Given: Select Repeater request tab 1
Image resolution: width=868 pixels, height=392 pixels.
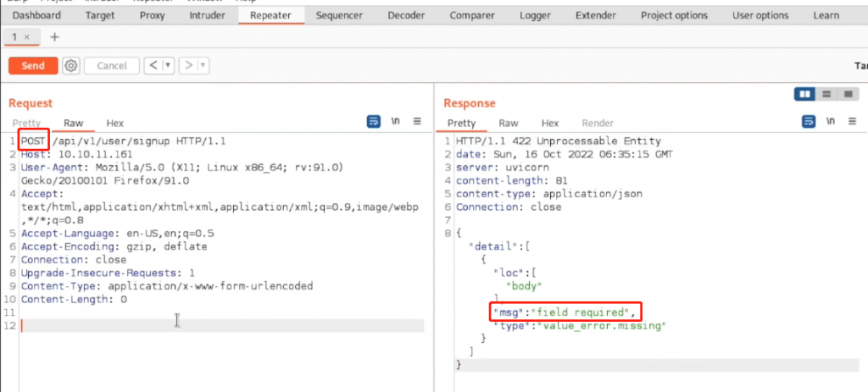Looking at the screenshot, I should click(14, 37).
